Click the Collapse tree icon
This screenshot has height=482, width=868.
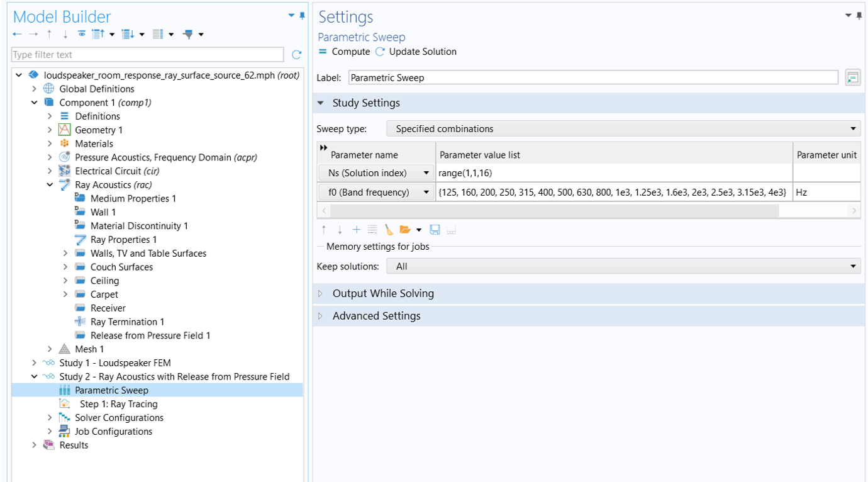coord(98,35)
